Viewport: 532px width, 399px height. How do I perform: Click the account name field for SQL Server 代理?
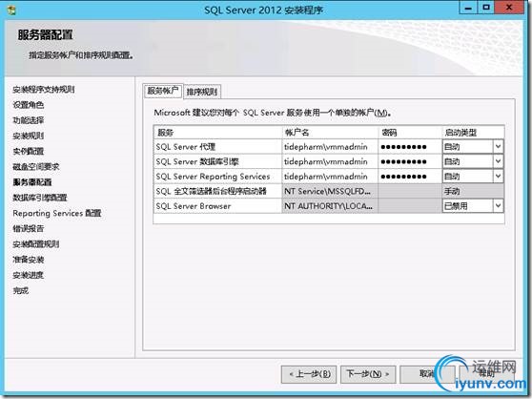coord(330,147)
